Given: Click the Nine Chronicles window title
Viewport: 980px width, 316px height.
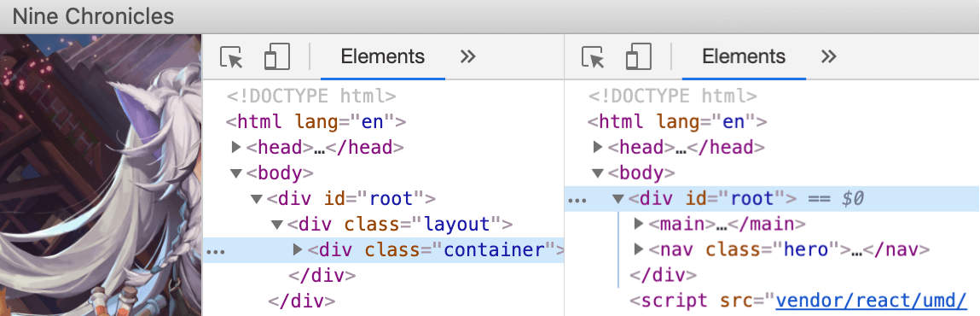Looking at the screenshot, I should [93, 16].
